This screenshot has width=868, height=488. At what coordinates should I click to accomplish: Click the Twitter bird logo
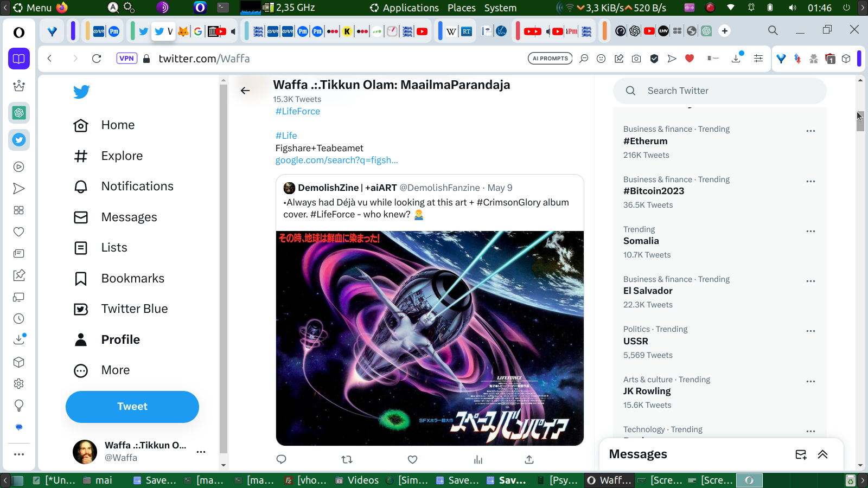click(x=81, y=92)
